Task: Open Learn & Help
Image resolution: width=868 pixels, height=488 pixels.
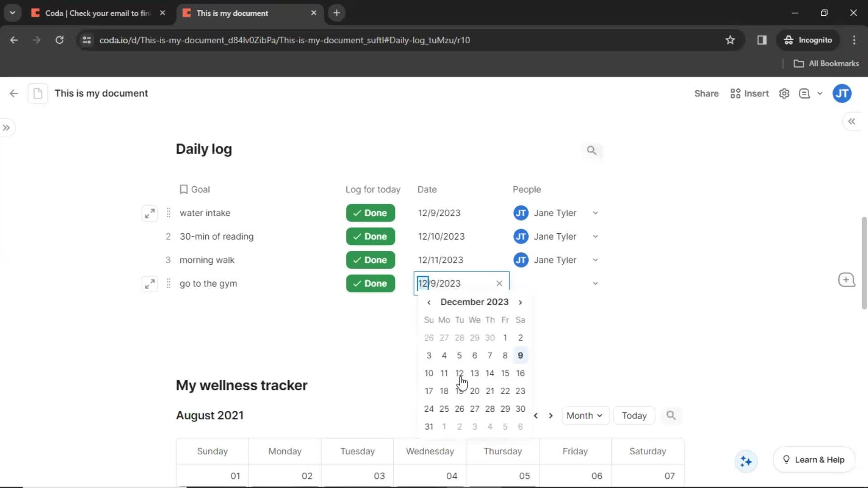Action: (814, 460)
